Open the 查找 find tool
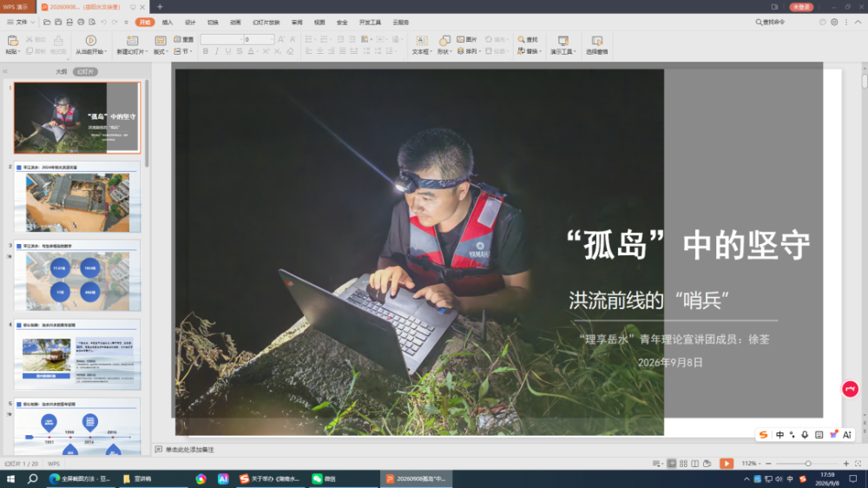The width and height of the screenshot is (868, 488). click(528, 39)
